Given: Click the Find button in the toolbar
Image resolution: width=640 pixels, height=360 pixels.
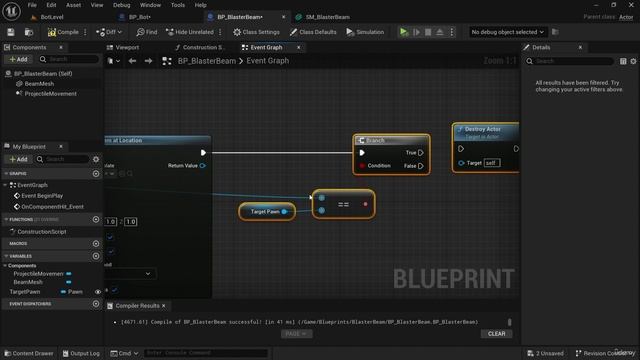Looking at the screenshot, I should click(x=147, y=32).
